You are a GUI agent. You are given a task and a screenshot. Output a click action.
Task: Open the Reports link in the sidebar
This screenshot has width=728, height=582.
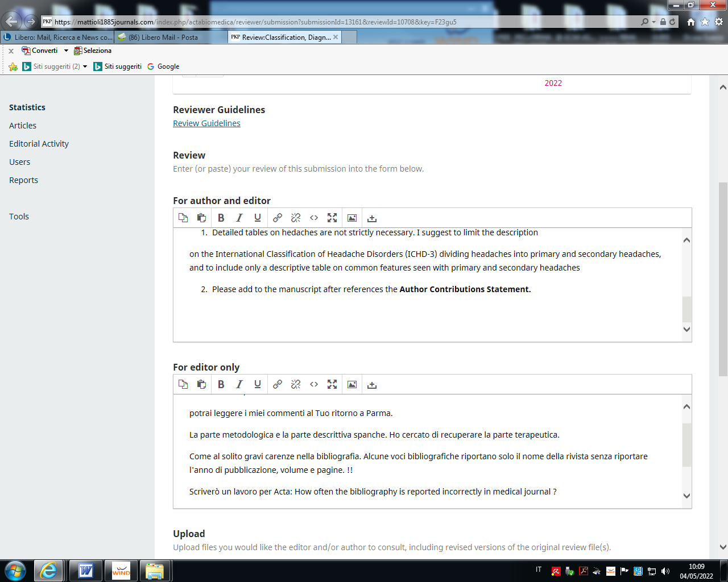click(23, 180)
